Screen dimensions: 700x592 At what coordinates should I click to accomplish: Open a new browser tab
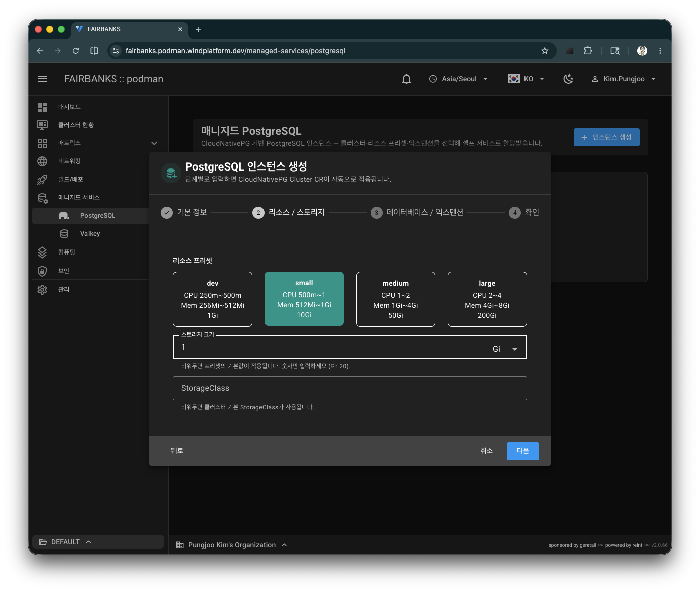point(198,29)
